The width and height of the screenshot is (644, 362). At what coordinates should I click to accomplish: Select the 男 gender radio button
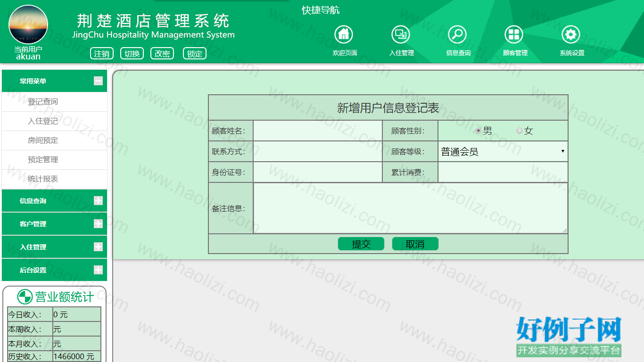coord(479,131)
